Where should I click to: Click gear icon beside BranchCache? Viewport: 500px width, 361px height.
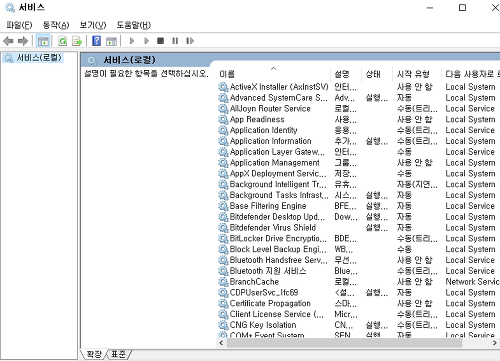click(223, 282)
